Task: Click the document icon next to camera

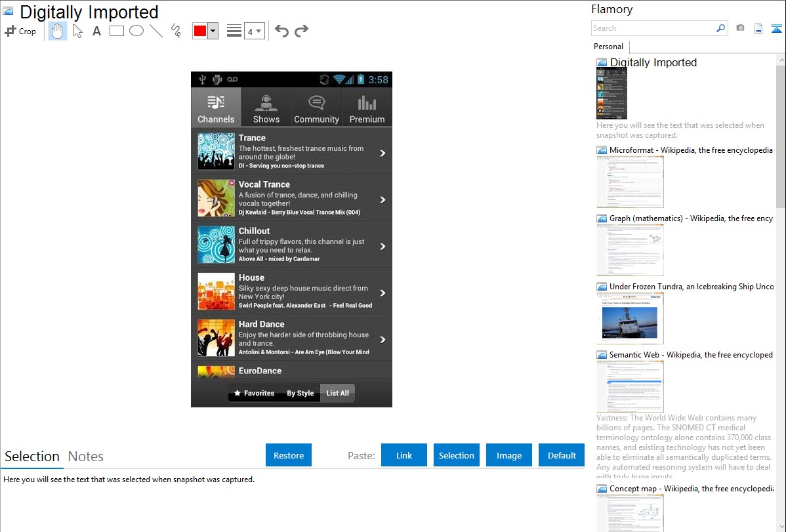Action: coord(758,28)
